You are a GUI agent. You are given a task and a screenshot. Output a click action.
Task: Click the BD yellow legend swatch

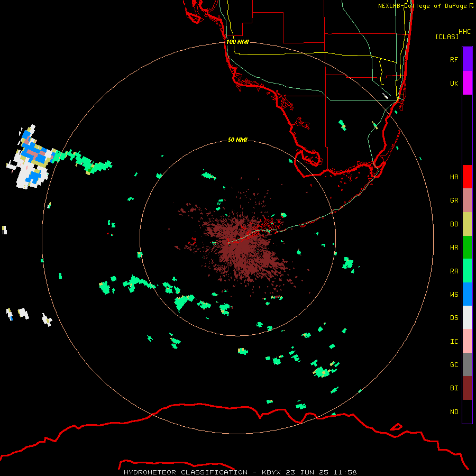467,224
